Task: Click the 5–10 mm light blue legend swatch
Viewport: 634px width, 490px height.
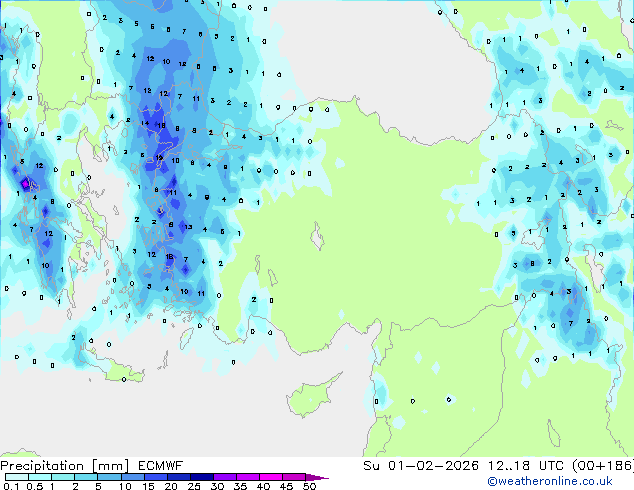Action: coord(109,477)
